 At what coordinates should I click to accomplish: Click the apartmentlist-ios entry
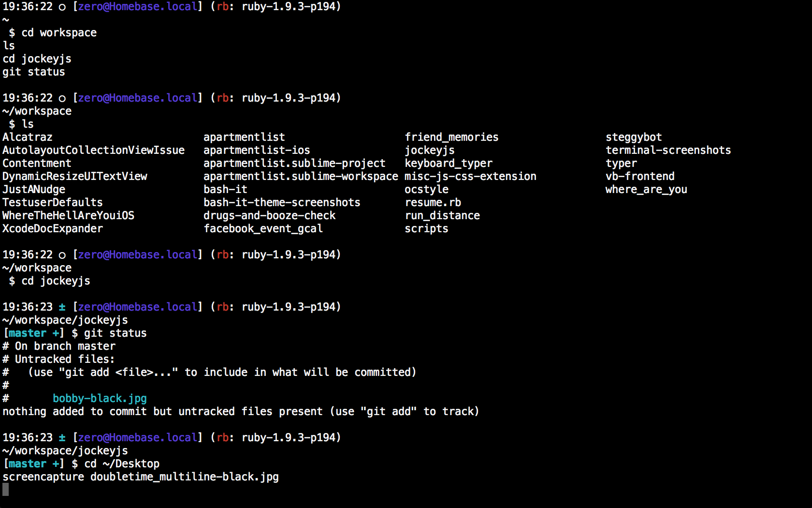257,150
